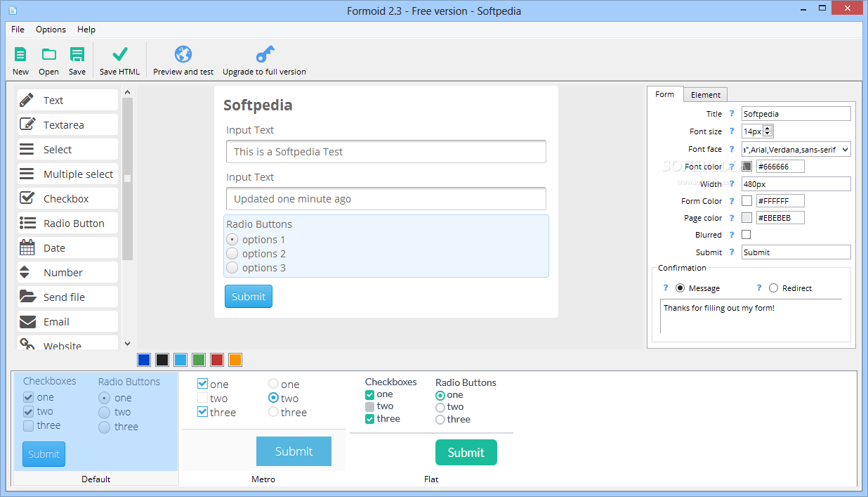Image resolution: width=868 pixels, height=497 pixels.
Task: Toggle checkbox two in the Metro theme preview
Action: coord(202,398)
